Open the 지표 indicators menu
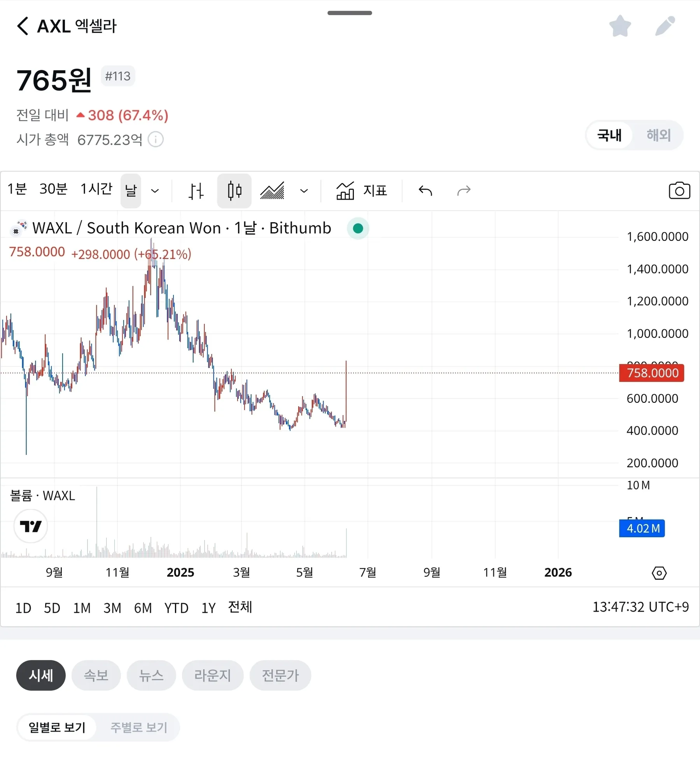700x761 pixels. click(362, 191)
